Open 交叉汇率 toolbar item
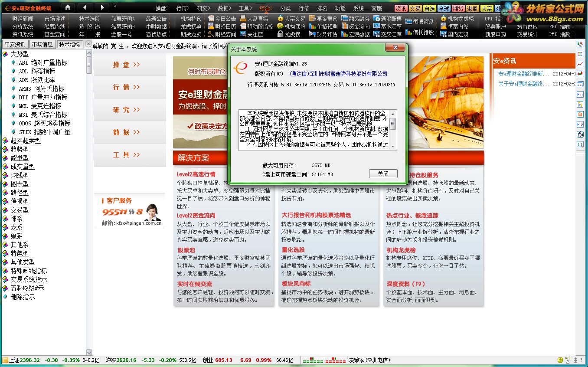Screen dimensions: 588x367 (388, 34)
